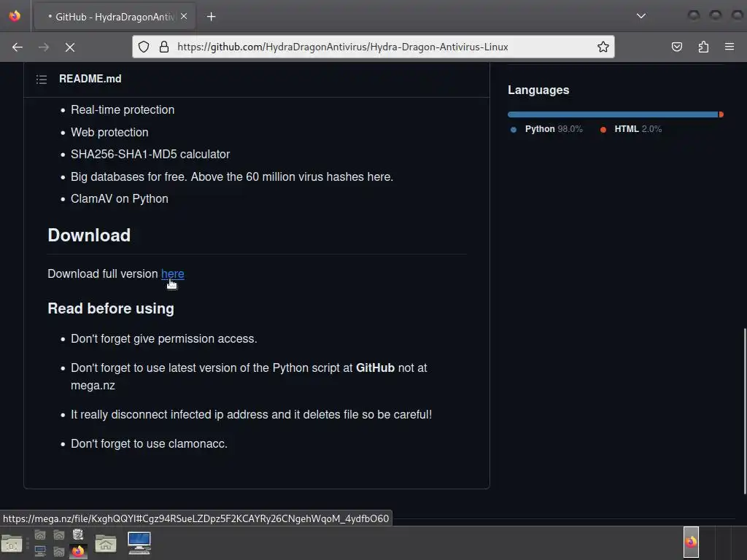The width and height of the screenshot is (747, 560).
Task: Click 'ClamAV on Python' bullet text
Action: pyautogui.click(x=120, y=198)
